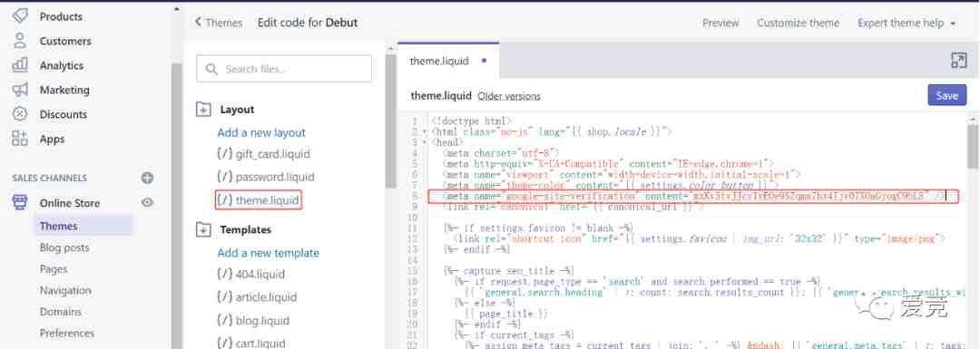
Task: Open Blog posts in Online Store menu
Action: (64, 247)
